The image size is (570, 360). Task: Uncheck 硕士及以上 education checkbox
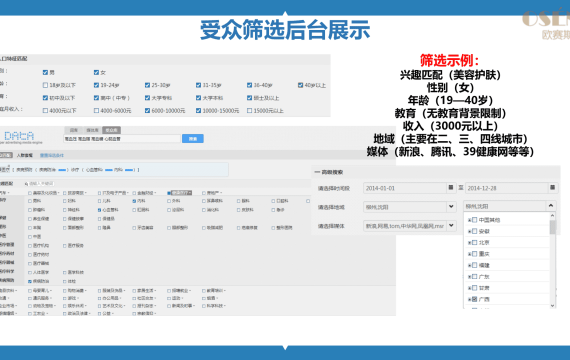coord(249,98)
